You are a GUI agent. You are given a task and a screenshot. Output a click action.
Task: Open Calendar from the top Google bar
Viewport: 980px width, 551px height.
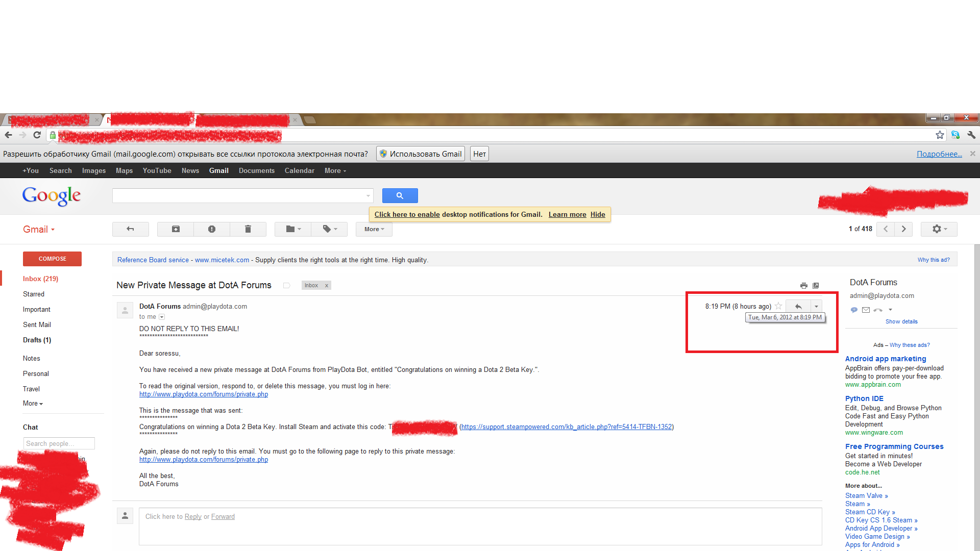pyautogui.click(x=299, y=171)
